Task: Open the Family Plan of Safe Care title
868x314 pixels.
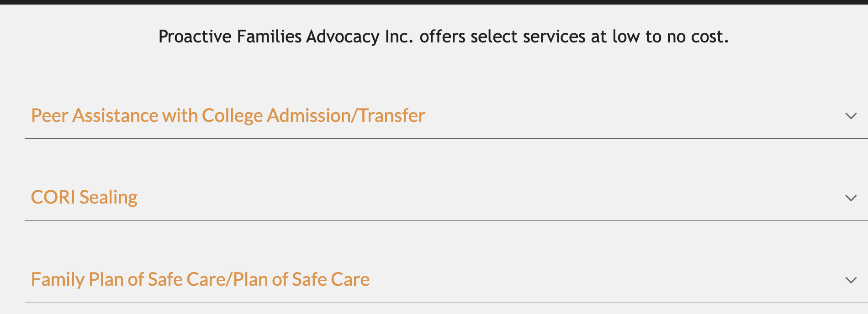Action: pos(200,279)
